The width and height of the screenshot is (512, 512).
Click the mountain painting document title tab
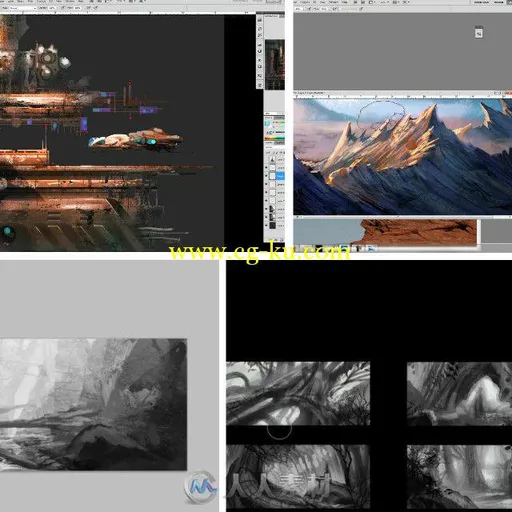(310, 93)
